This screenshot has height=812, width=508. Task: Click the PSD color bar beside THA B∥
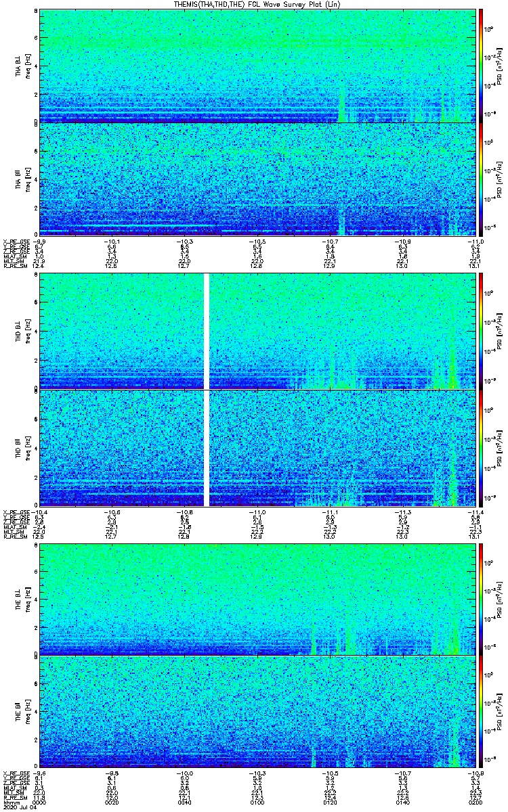(481, 179)
